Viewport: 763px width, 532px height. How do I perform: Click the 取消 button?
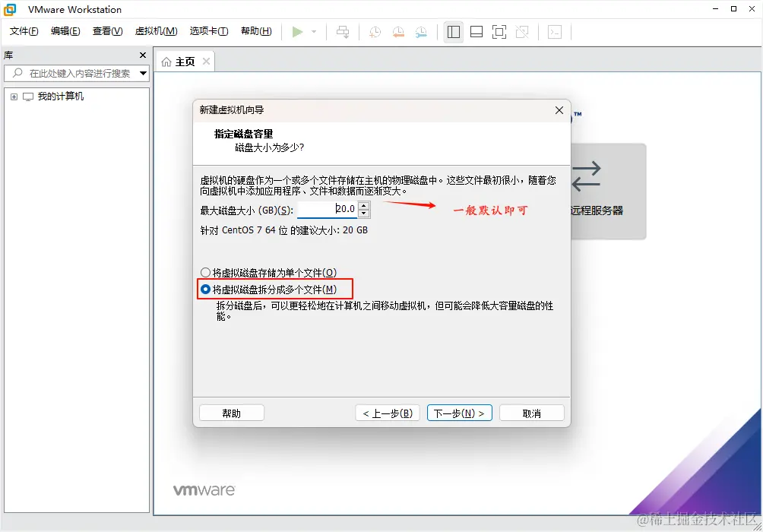click(x=531, y=413)
